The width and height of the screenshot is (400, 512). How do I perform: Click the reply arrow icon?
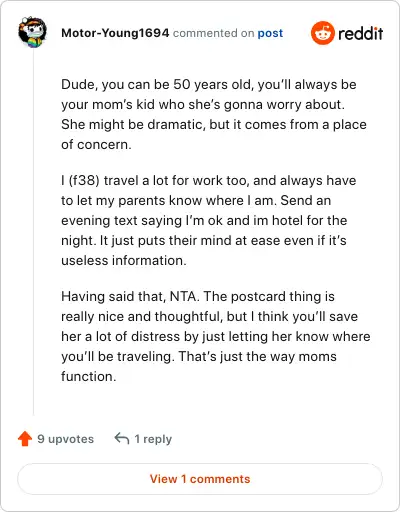click(122, 439)
